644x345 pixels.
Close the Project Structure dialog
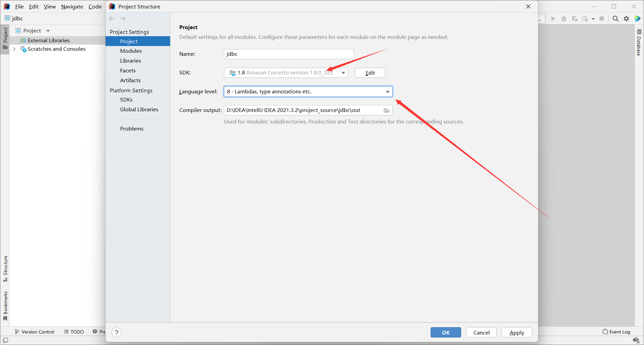click(x=528, y=6)
